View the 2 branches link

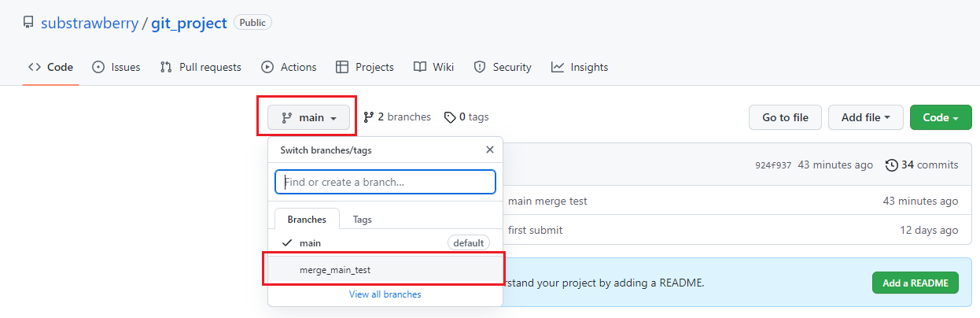pyautogui.click(x=397, y=116)
